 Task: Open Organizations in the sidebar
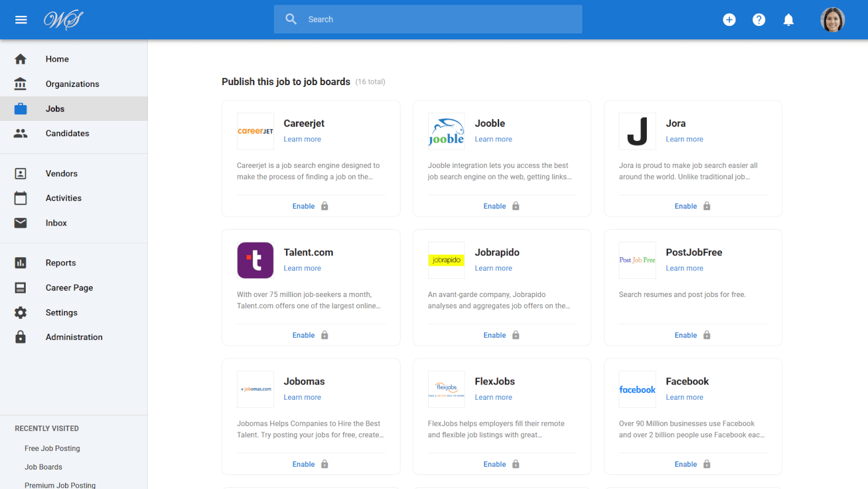pos(74,84)
